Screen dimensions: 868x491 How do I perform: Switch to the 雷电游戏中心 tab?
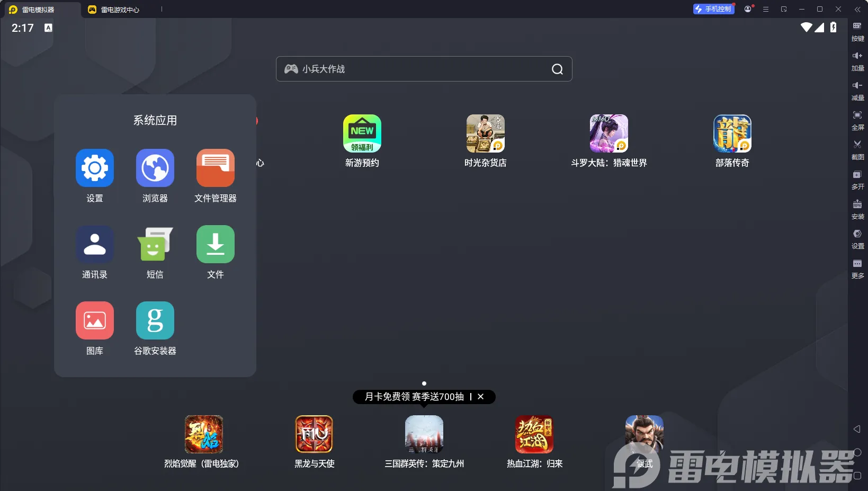click(x=114, y=10)
